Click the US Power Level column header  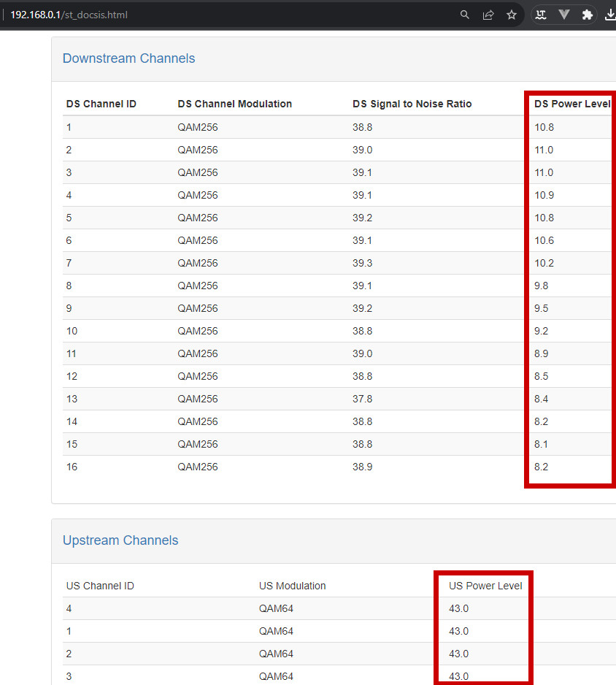click(485, 586)
